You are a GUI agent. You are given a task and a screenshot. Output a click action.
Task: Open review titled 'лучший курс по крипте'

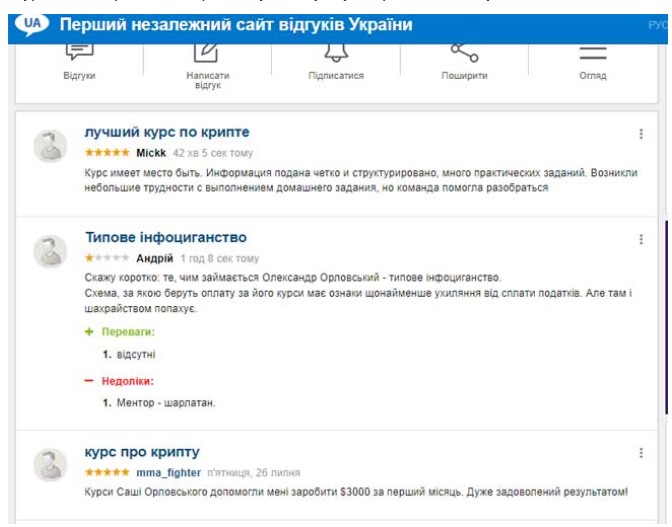[167, 132]
